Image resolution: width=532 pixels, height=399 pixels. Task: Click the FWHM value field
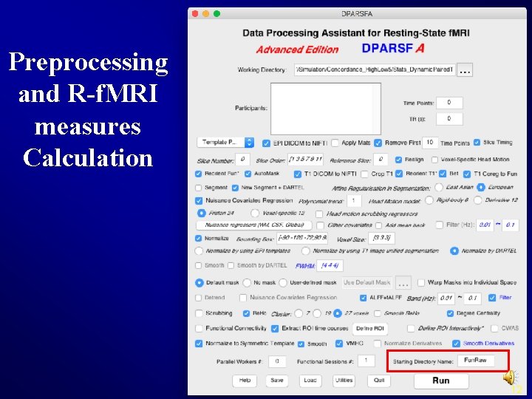click(330, 266)
